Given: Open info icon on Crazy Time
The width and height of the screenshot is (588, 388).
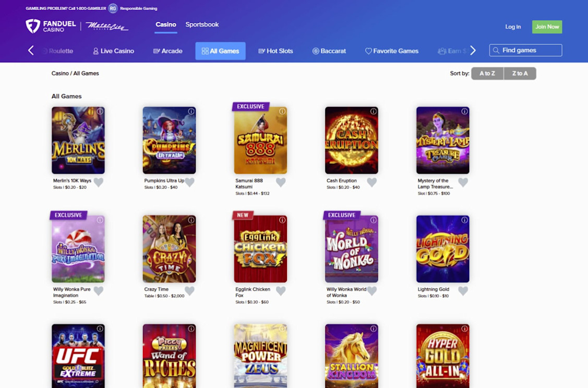Looking at the screenshot, I should coord(191,220).
